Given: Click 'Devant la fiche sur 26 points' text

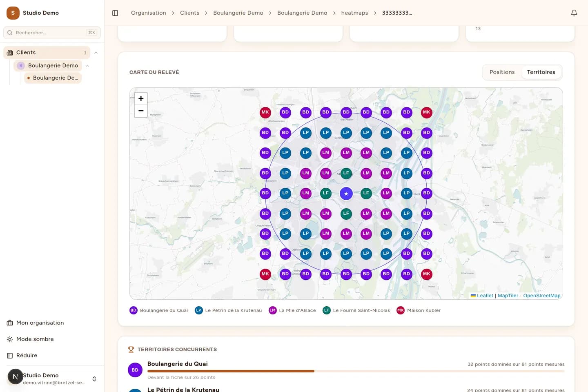Looking at the screenshot, I should (181, 377).
